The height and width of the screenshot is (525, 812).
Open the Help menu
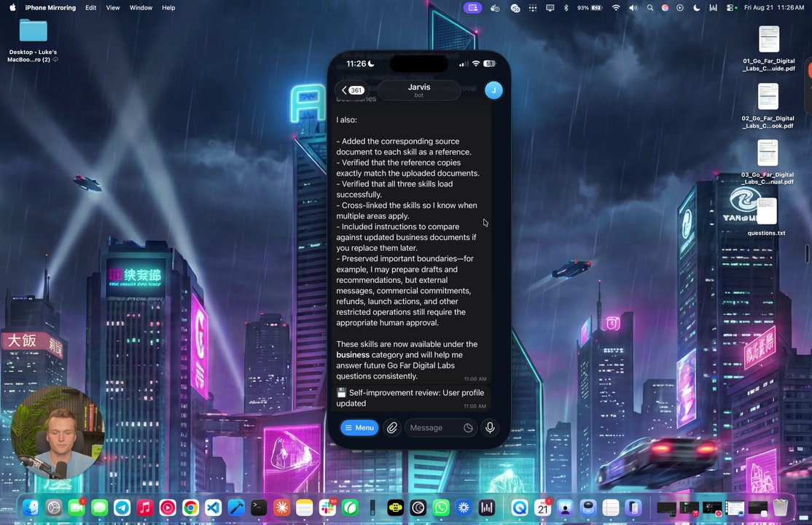point(168,8)
